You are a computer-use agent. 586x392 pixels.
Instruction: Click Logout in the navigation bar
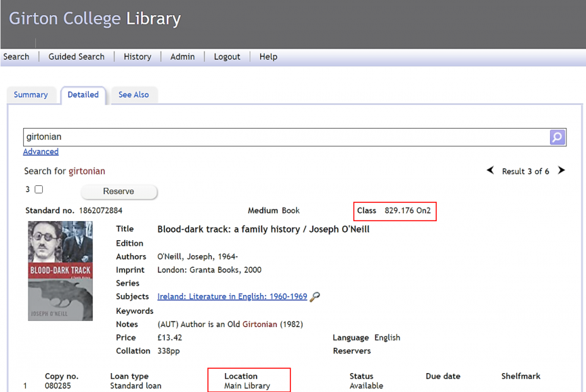227,57
